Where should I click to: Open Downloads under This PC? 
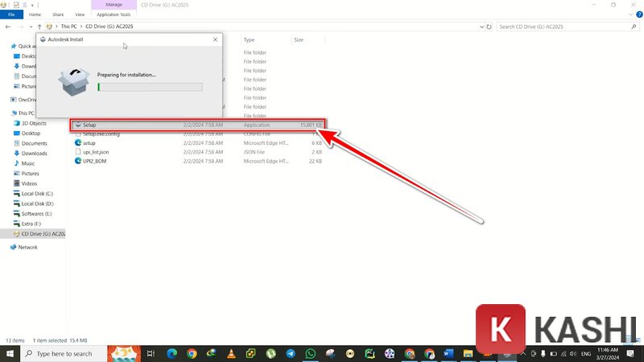pyautogui.click(x=34, y=153)
